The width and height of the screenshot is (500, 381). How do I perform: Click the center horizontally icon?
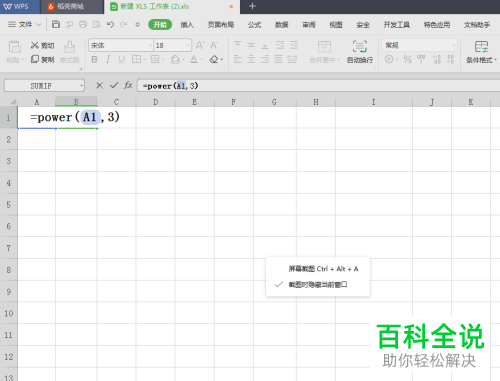coord(251,59)
